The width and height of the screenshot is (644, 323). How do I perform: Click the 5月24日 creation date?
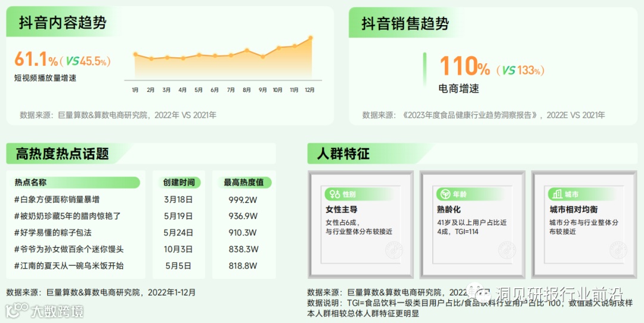[x=178, y=232]
